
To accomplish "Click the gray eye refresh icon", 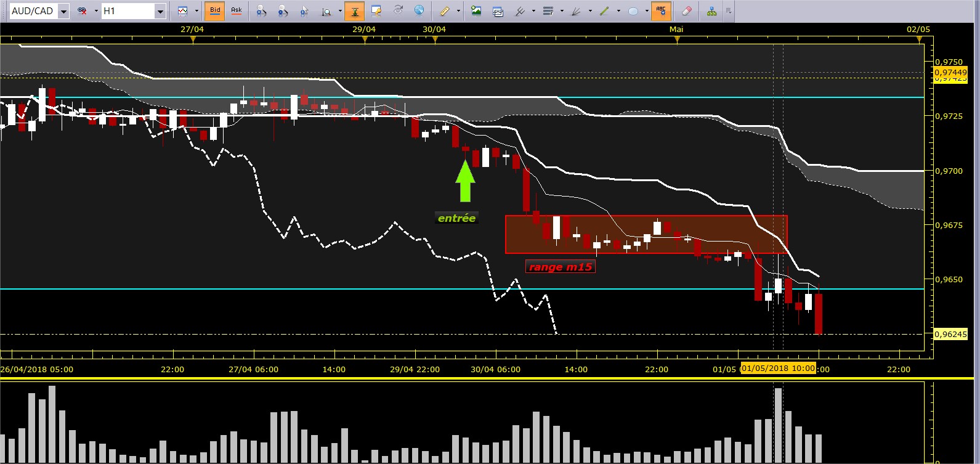I will [398, 11].
